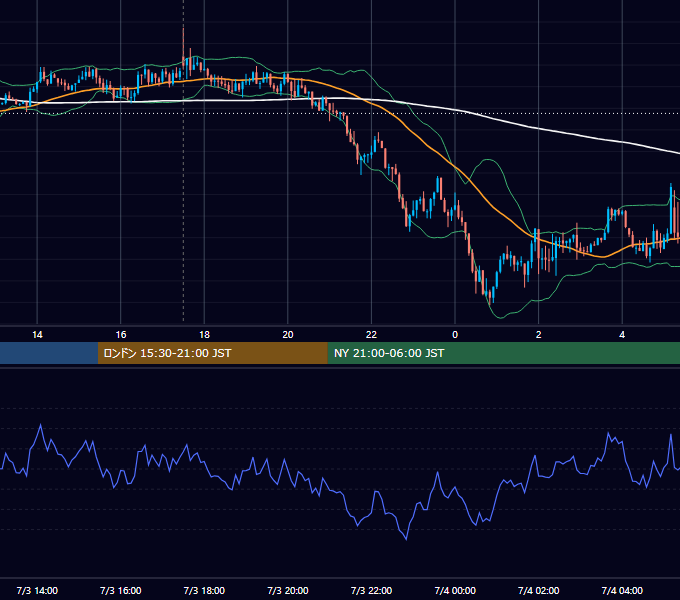Click the 7/3 16:00 date label
Image resolution: width=680 pixels, height=600 pixels.
point(121,591)
